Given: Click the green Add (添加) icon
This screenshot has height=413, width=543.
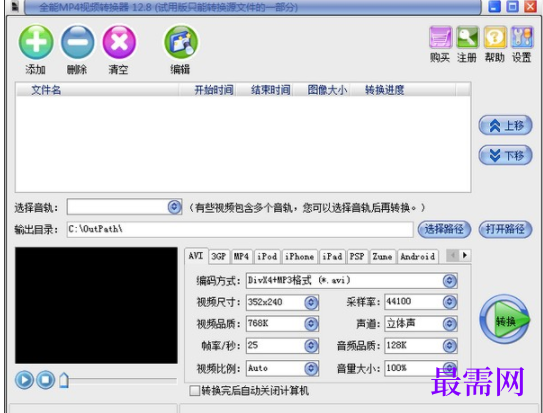Looking at the screenshot, I should [x=36, y=42].
